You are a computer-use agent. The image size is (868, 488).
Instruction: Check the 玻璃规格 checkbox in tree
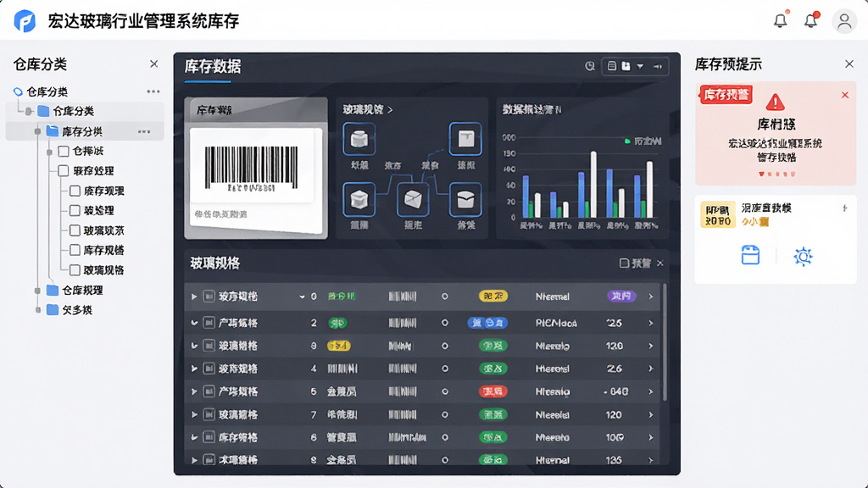point(75,270)
